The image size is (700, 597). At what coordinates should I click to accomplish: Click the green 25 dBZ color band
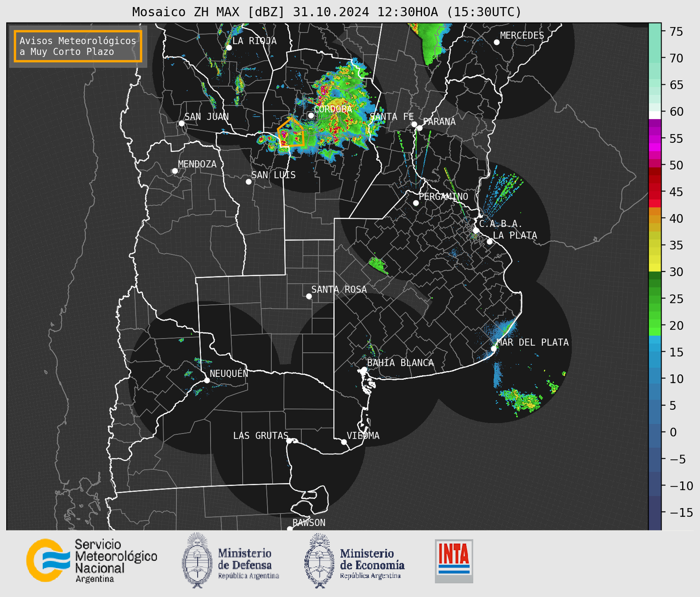(655, 299)
